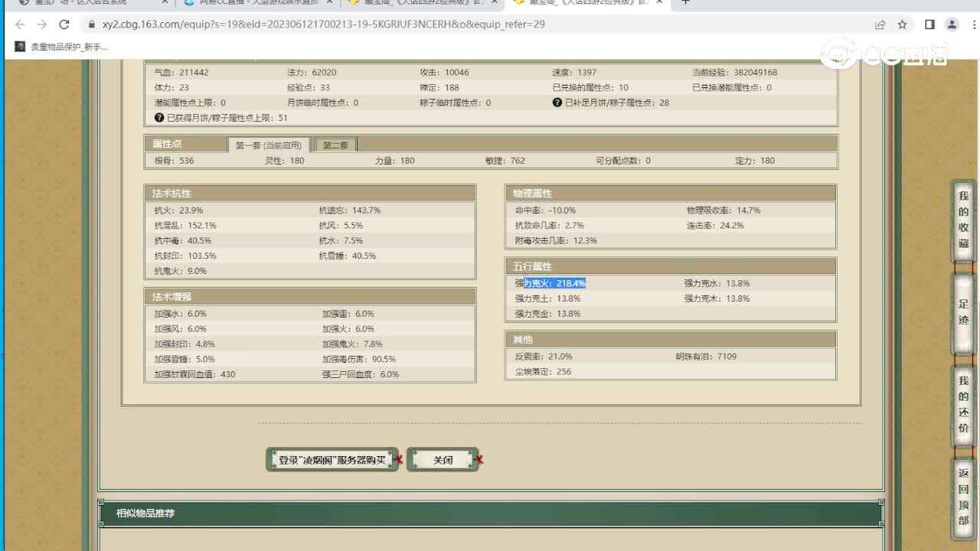980x551 pixels.
Task: Click the 法力: 62020 stat
Action: 312,73
